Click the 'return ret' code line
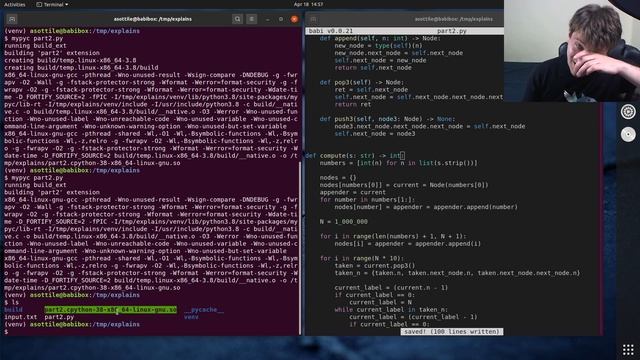 (353, 104)
